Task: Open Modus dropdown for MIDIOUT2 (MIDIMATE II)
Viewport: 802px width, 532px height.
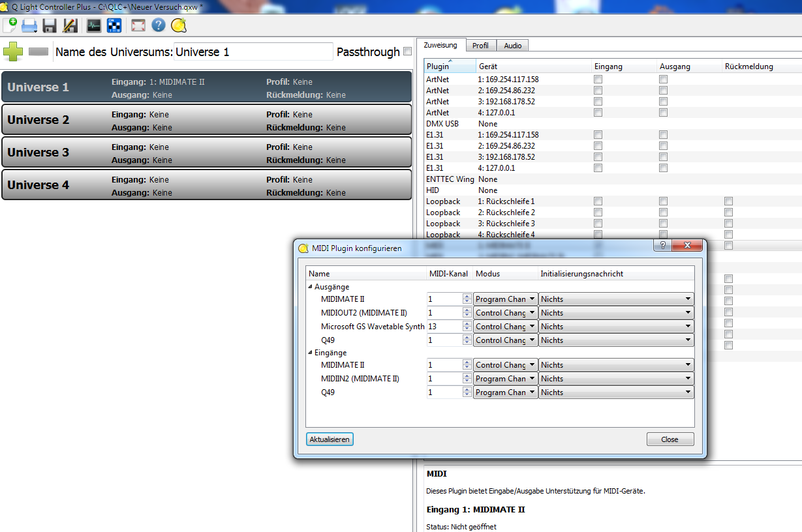Action: point(506,313)
